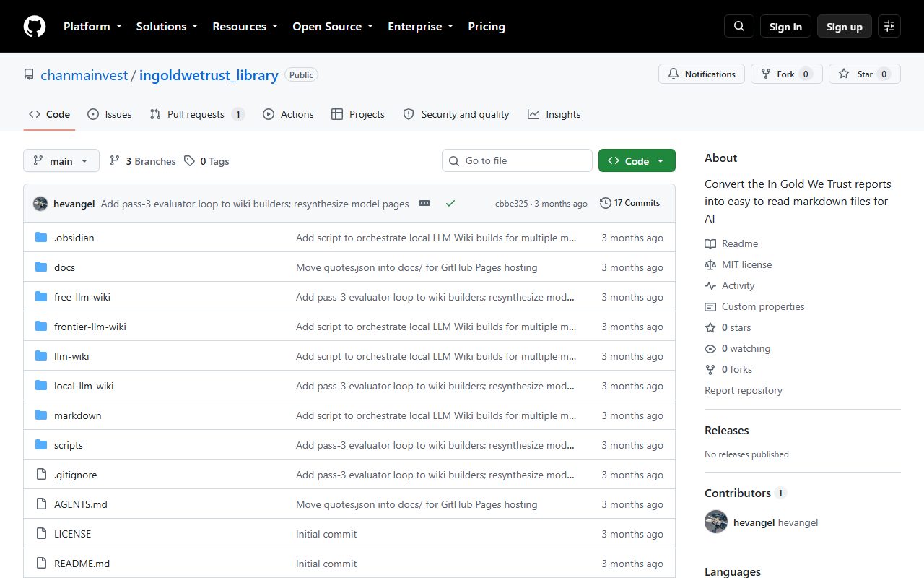Click the search magnifier icon in header
Screen dimensions: 924x578
[x=739, y=27]
